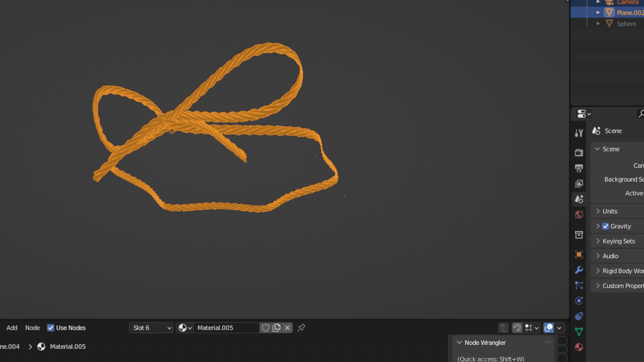
Task: Pin the node tree with pin icon
Action: 301,328
